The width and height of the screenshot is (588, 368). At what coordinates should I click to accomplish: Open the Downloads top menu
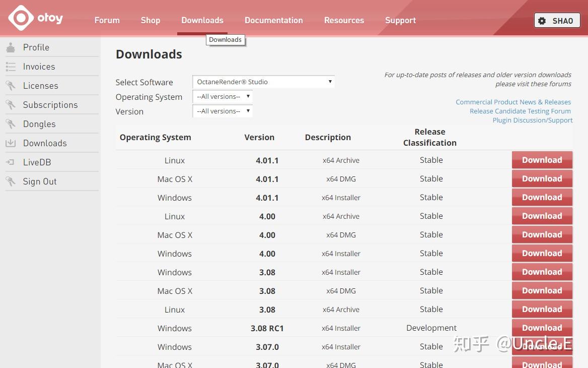[202, 20]
